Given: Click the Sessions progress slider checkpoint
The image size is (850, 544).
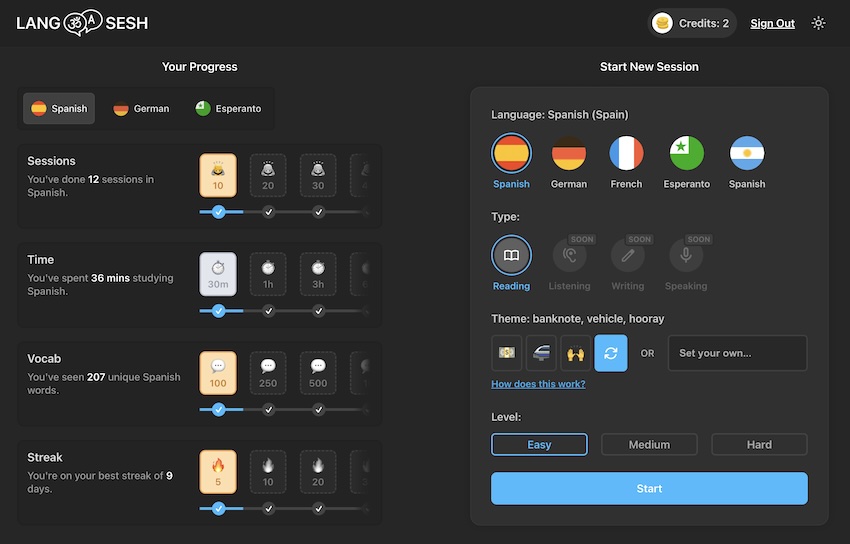Looking at the screenshot, I should point(218,212).
